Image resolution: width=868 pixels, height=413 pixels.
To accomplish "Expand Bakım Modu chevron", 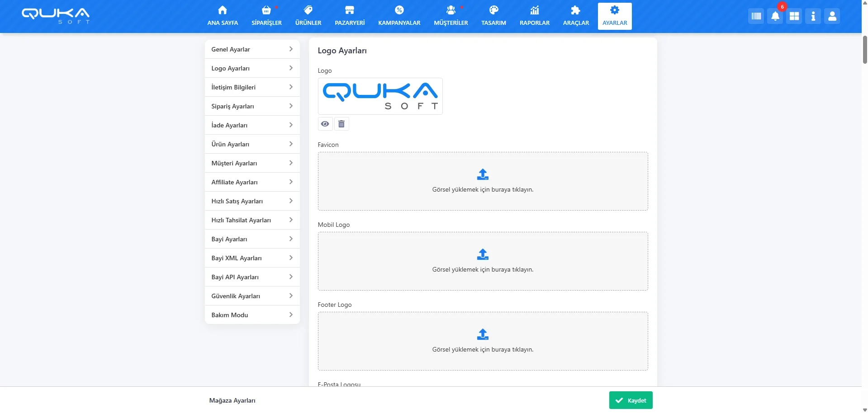I will 291,315.
